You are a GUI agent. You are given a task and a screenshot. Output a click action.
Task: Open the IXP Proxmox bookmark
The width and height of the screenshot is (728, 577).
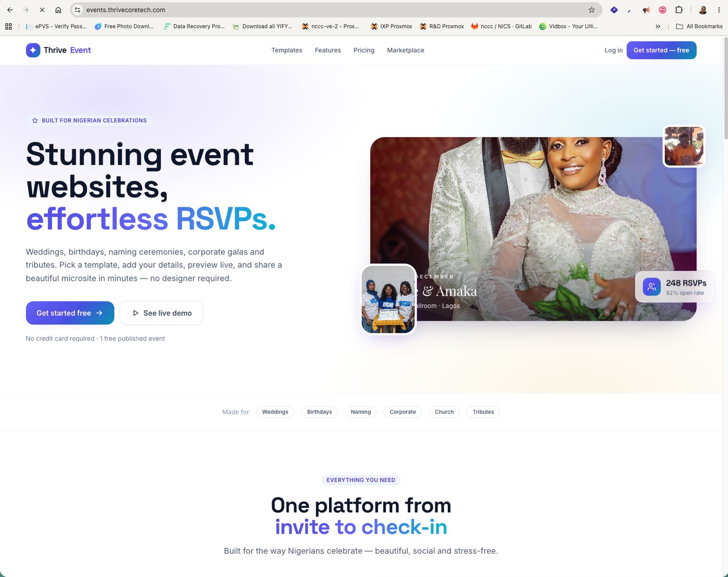click(391, 26)
